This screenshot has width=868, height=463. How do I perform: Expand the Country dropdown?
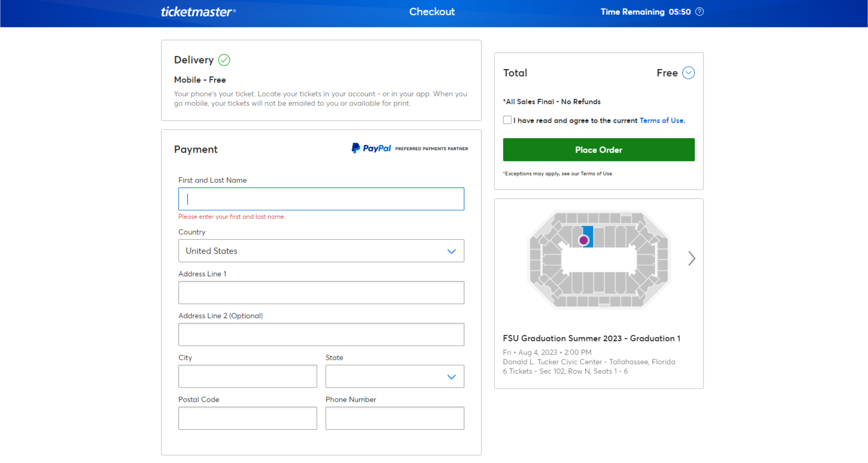point(452,251)
